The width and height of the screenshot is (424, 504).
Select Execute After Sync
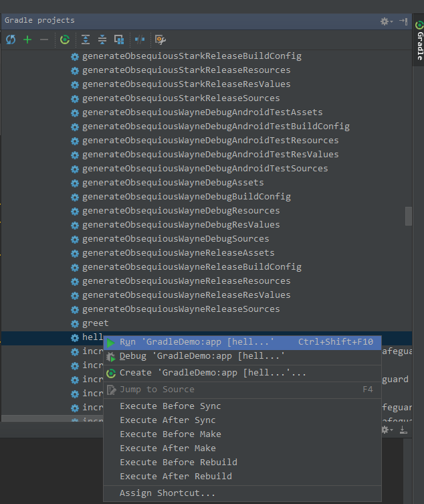click(242, 420)
